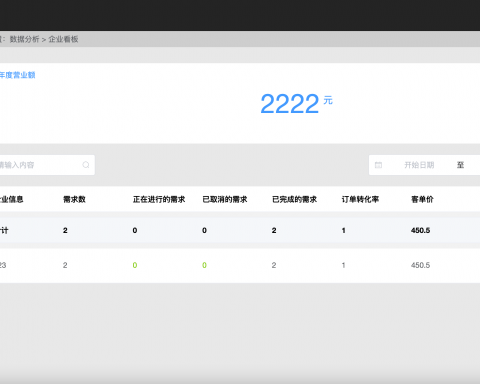Click bold 450.5 in the total row

(420, 230)
